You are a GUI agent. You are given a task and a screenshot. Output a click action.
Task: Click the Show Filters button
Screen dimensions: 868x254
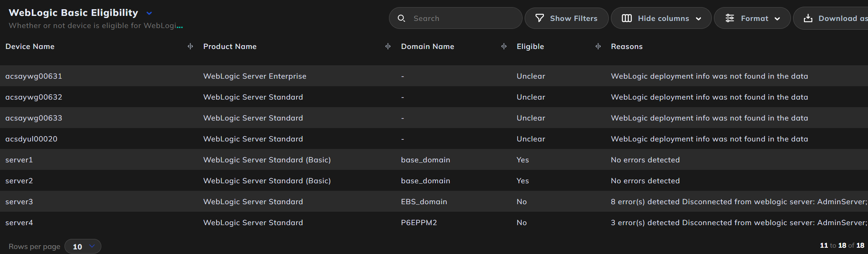coord(567,18)
